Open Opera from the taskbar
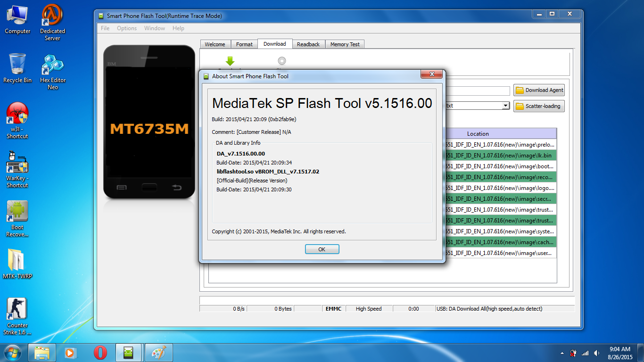 click(x=99, y=352)
